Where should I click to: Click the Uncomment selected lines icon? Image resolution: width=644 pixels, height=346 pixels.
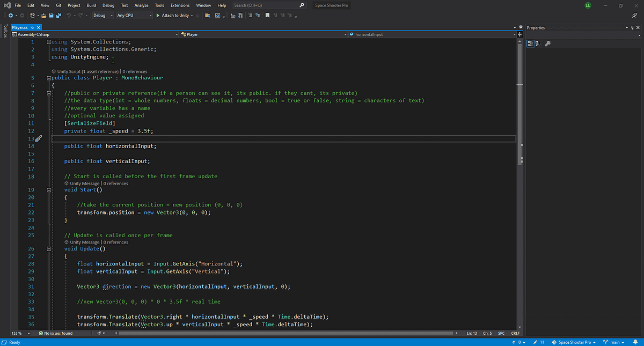pyautogui.click(x=258, y=15)
